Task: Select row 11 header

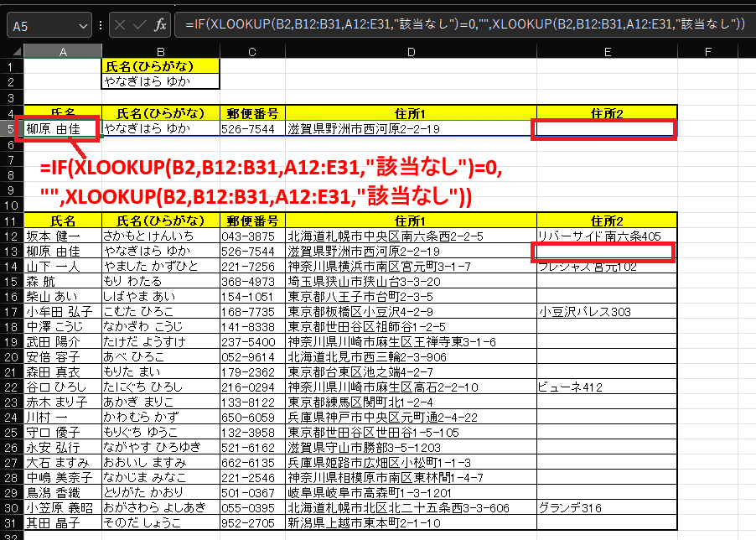Action: click(x=11, y=221)
